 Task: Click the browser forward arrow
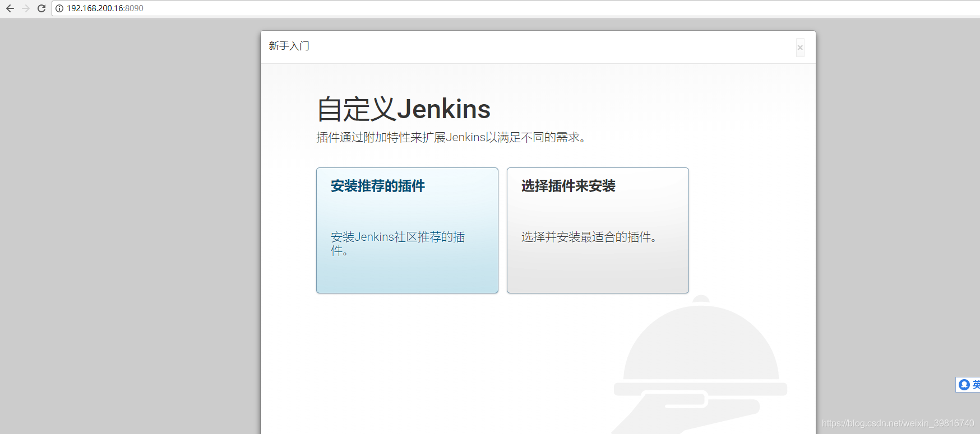pyautogui.click(x=26, y=8)
